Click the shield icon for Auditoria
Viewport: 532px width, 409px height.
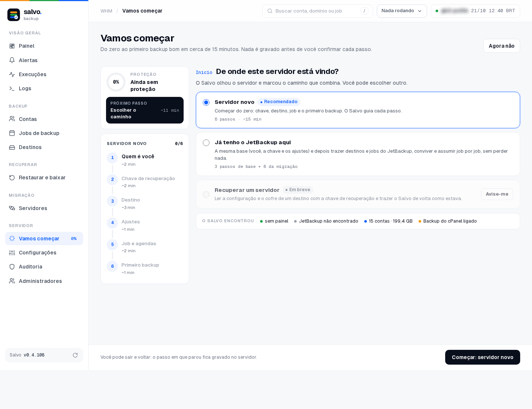(x=12, y=267)
